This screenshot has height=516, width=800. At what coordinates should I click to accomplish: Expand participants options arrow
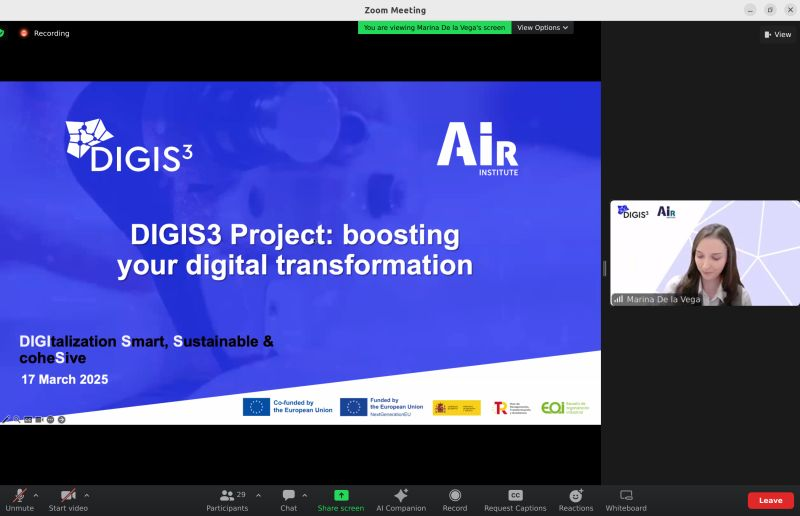click(258, 495)
